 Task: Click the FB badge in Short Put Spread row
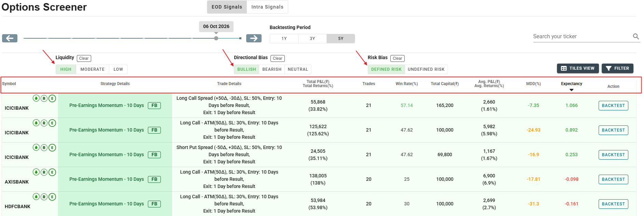coord(154,155)
